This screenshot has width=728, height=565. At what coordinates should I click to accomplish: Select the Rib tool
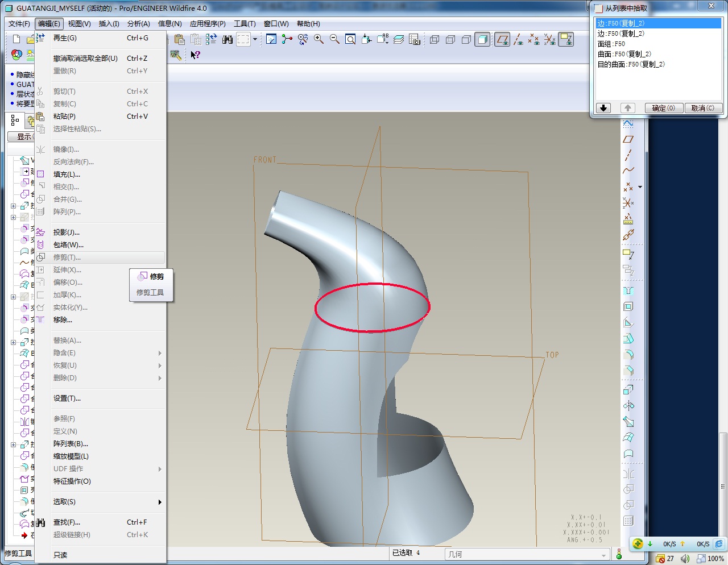pos(628,322)
